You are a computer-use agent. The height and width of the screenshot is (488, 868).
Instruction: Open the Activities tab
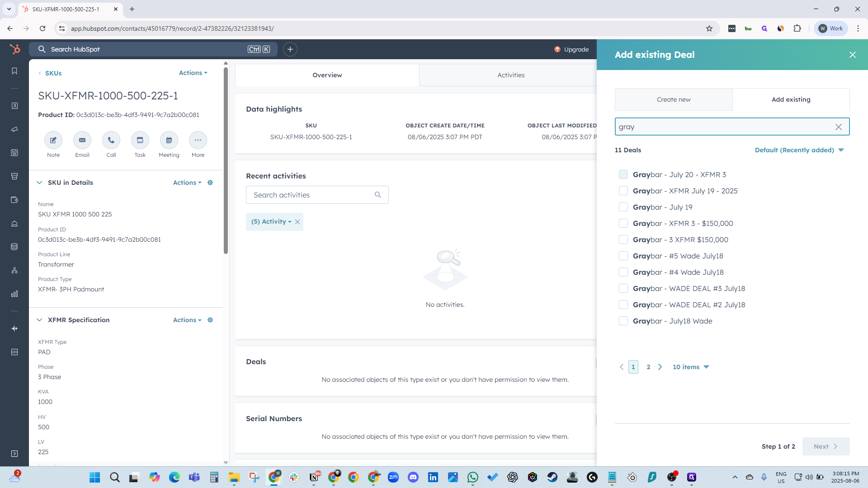coord(511,75)
